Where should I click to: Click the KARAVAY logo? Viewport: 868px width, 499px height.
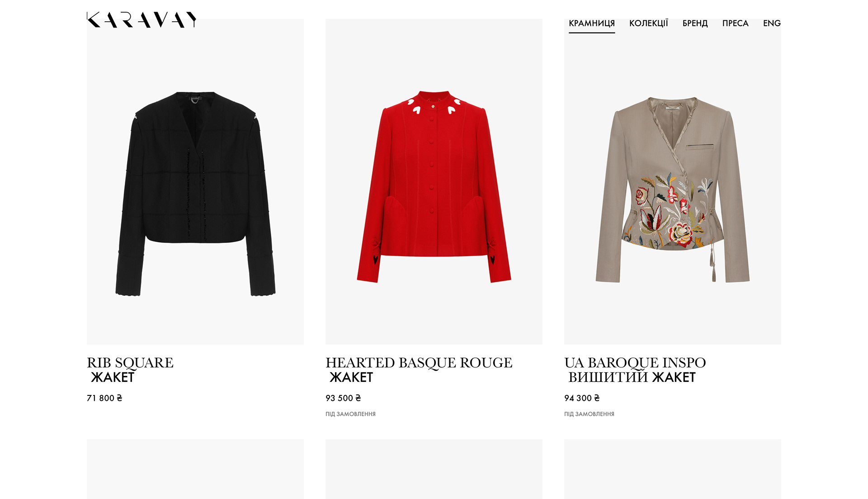(x=142, y=20)
